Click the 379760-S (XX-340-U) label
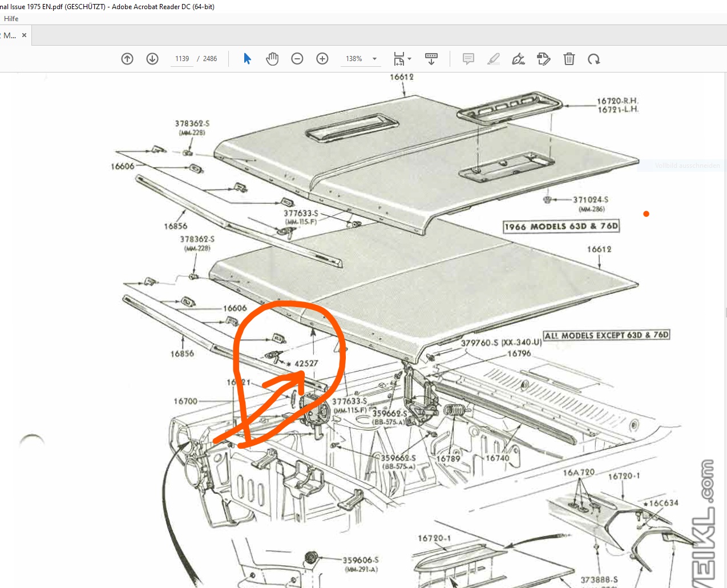The width and height of the screenshot is (727, 588). point(501,343)
